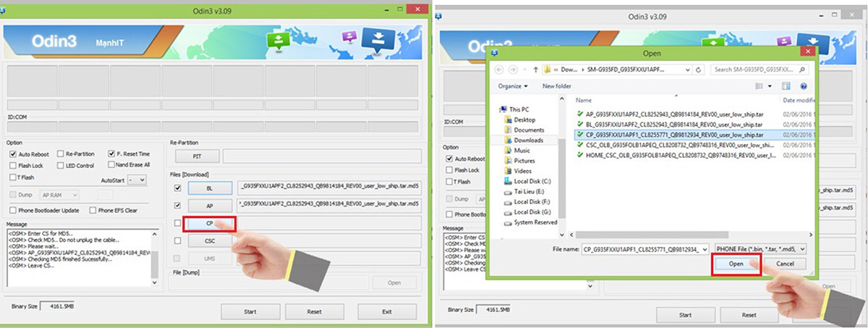Enable Phone EFS Clear option
Viewport: 868px width, 328px height.
91,211
